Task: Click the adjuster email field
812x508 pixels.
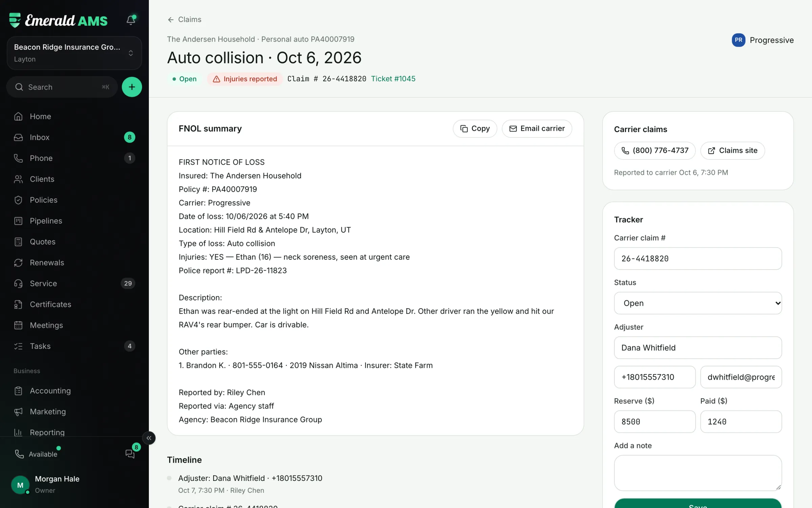Action: click(741, 377)
